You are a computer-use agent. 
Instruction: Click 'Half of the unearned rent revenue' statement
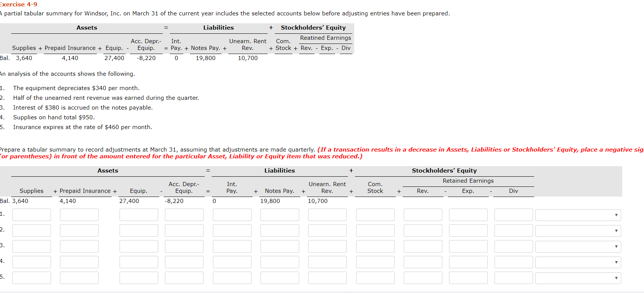[106, 98]
